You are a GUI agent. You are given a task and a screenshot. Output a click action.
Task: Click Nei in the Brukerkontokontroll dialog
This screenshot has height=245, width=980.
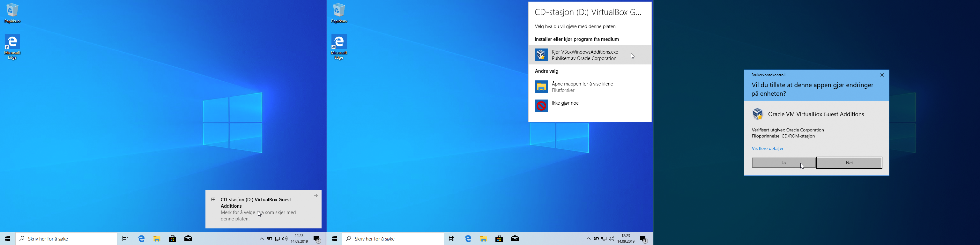(x=849, y=163)
